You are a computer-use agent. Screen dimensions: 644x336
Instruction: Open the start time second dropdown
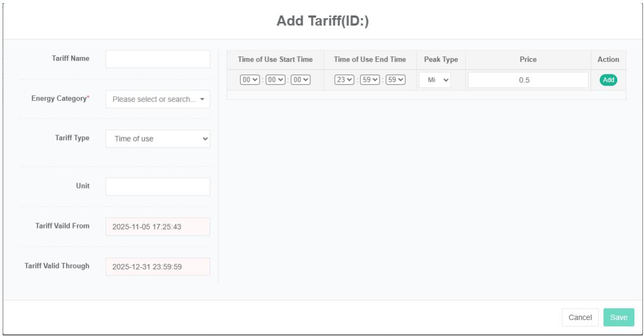coord(300,80)
